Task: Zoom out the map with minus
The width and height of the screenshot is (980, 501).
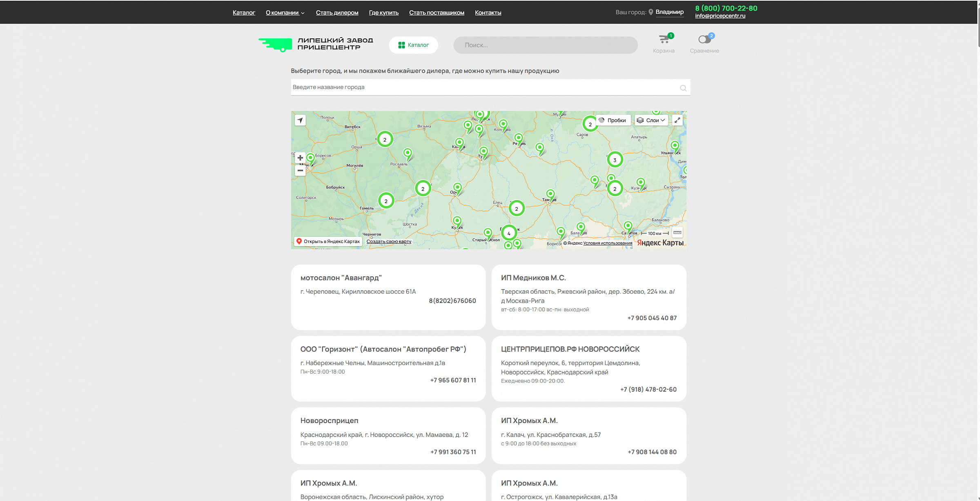Action: point(300,170)
